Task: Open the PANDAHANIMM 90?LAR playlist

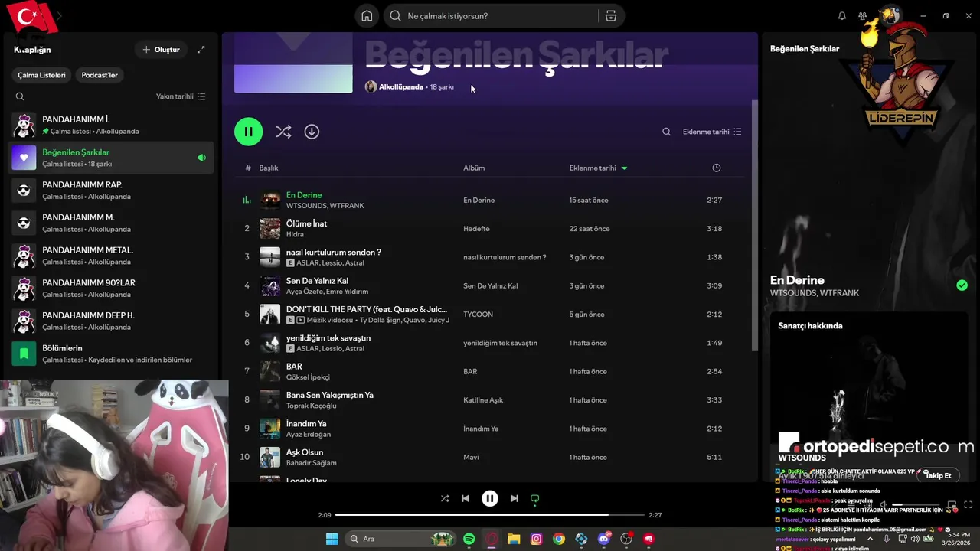Action: (111, 289)
